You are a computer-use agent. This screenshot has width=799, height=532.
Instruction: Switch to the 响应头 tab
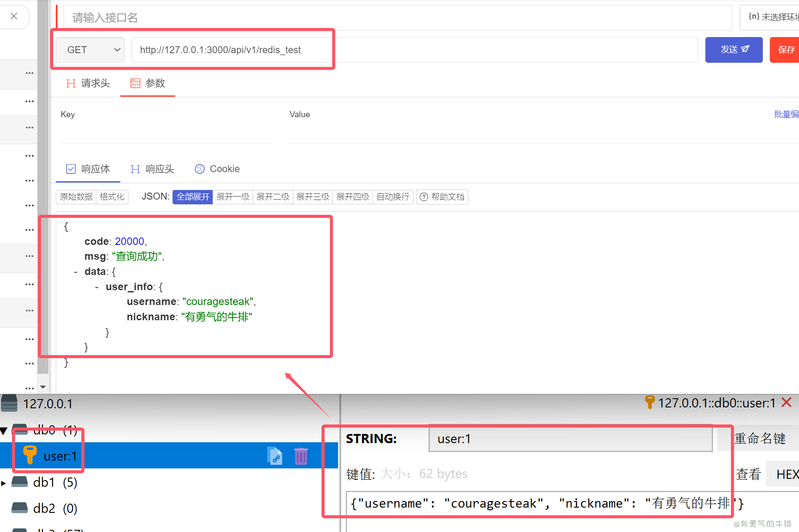[152, 169]
